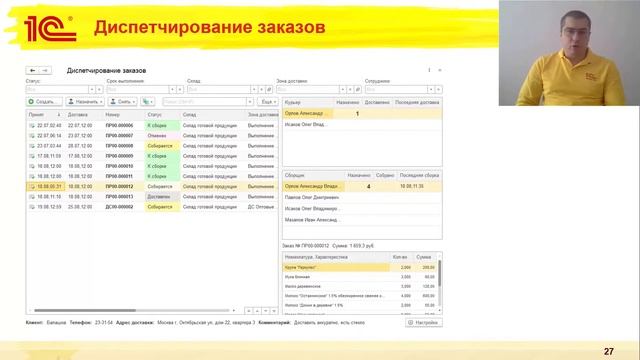The width and height of the screenshot is (640, 360).
Task: Expand the Зона доставки filter dropdown arrow
Action: 343,89
